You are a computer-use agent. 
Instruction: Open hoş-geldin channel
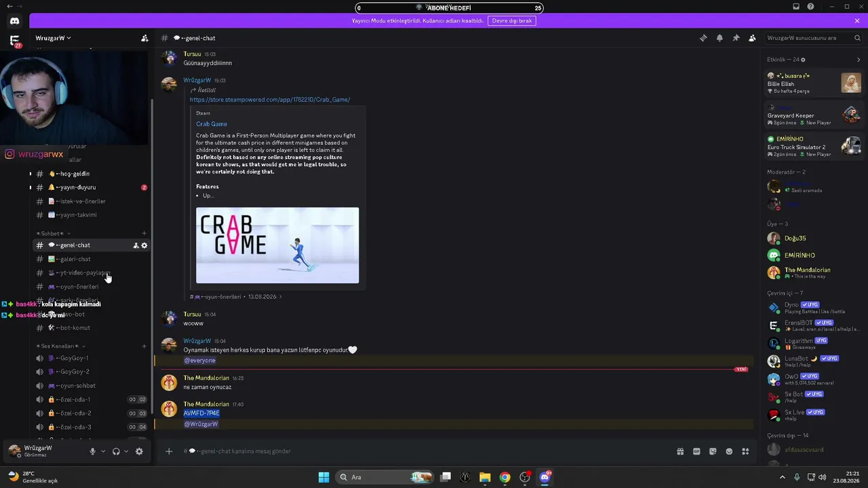pyautogui.click(x=91, y=174)
